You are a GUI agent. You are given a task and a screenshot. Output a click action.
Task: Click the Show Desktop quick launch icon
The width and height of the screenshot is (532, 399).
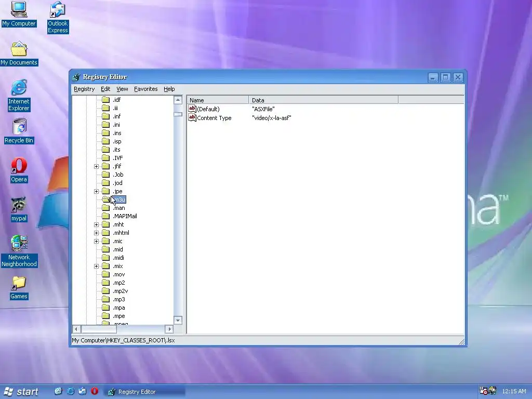pyautogui.click(x=58, y=391)
